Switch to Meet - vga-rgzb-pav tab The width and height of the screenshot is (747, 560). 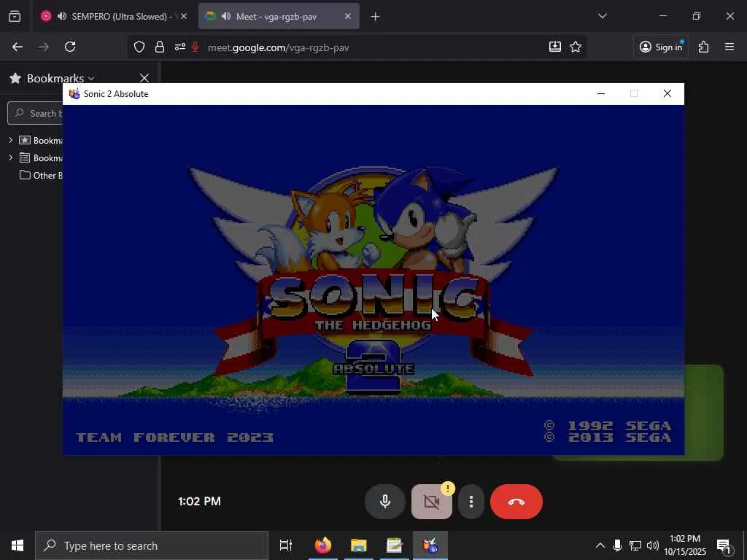(279, 16)
